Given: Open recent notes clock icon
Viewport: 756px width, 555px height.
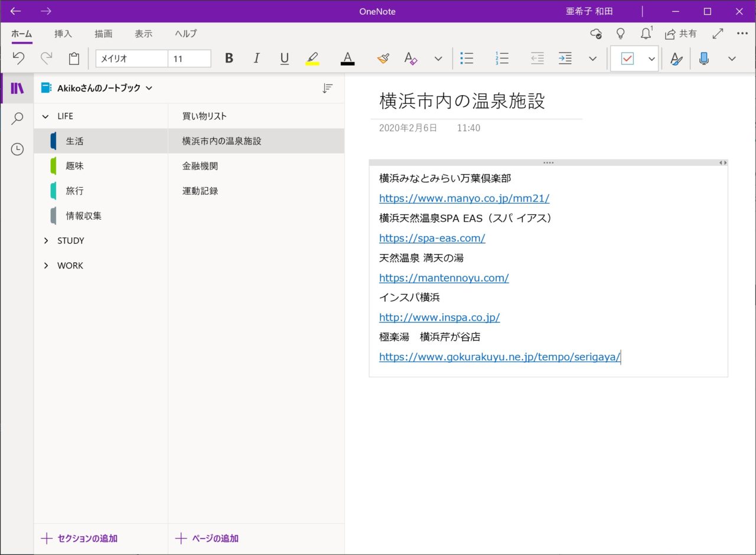Looking at the screenshot, I should click(17, 149).
